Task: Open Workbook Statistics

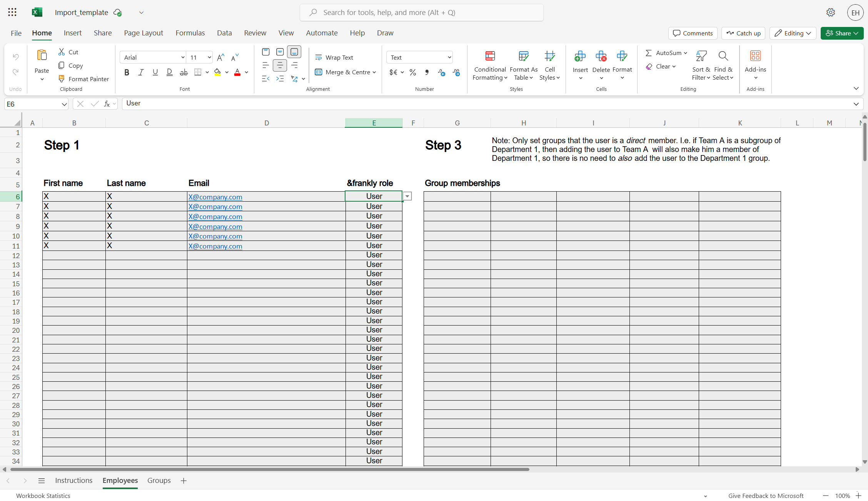Action: (43, 496)
